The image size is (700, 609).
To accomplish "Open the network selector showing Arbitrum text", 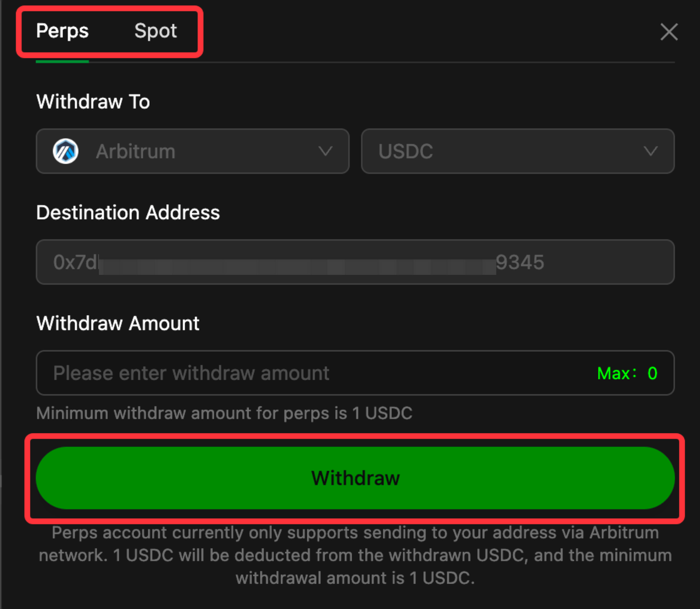I will tap(136, 152).
